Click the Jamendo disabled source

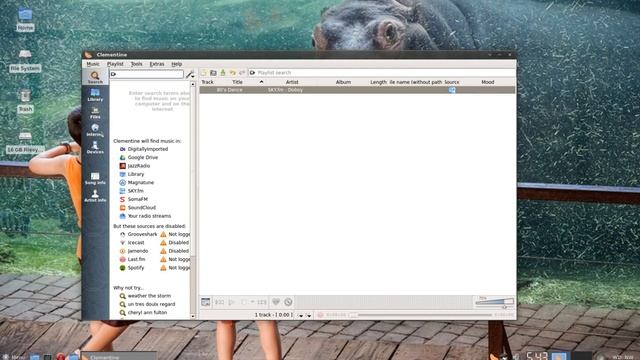pos(134,251)
